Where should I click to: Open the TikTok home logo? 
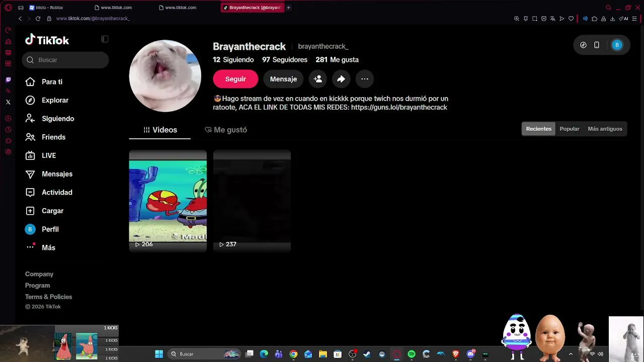pyautogui.click(x=47, y=40)
